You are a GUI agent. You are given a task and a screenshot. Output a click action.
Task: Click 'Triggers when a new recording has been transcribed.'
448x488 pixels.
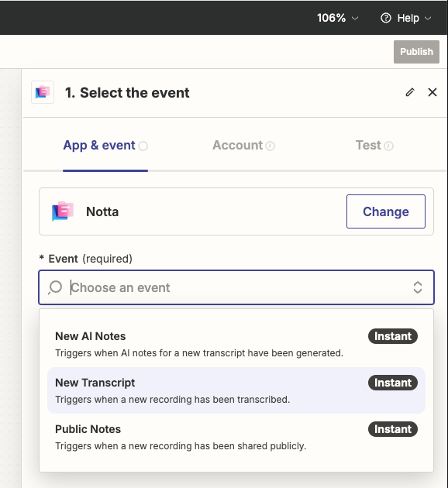[173, 400]
